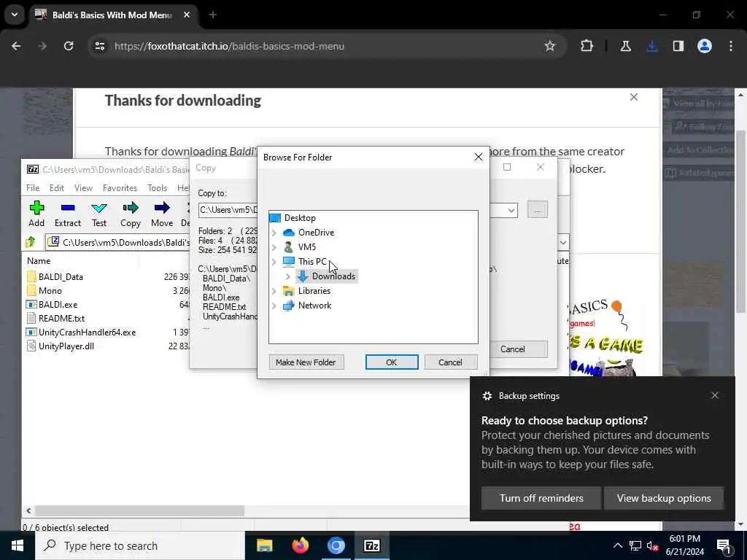Click Make New Folder button
Viewport: 747px width, 560px height.
(306, 362)
